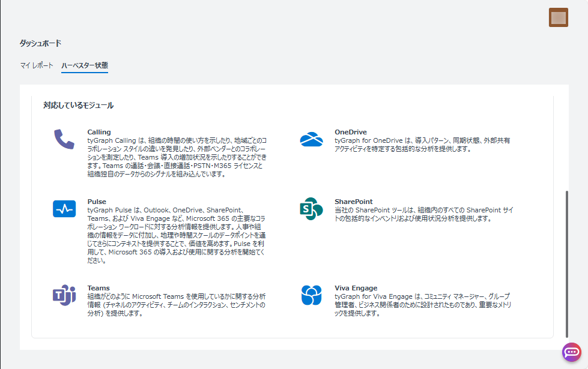Click the Pulse module title

tap(97, 202)
